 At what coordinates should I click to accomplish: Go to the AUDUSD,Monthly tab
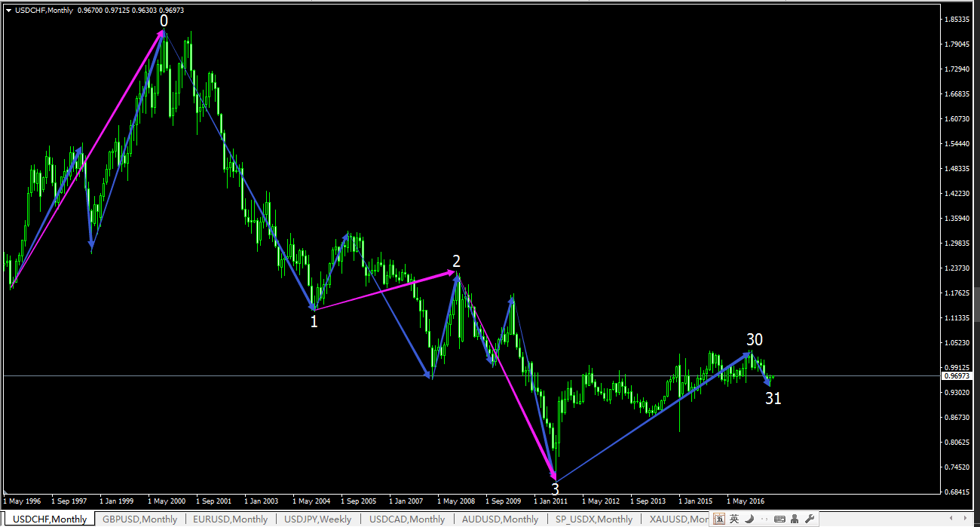[501, 519]
